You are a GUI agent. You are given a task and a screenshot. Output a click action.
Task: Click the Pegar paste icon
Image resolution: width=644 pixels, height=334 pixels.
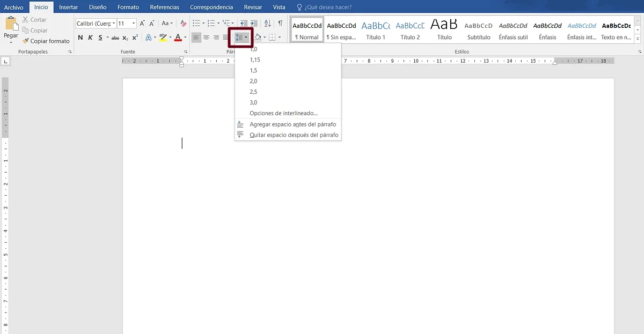tap(11, 24)
